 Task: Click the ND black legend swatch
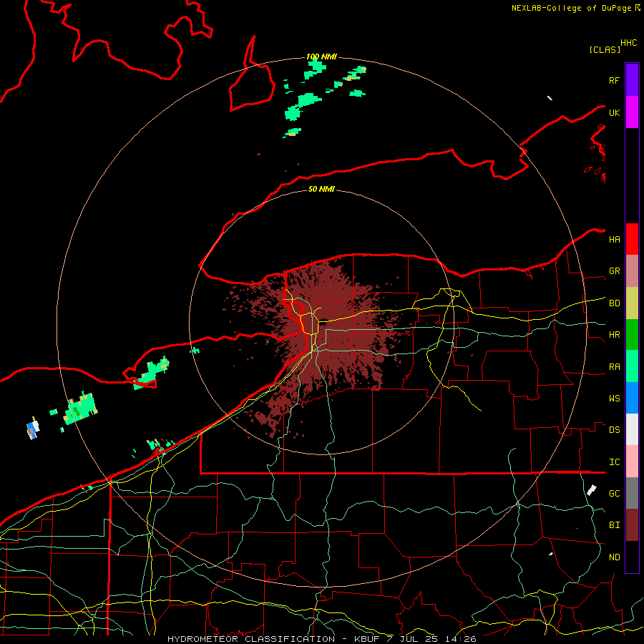click(632, 557)
